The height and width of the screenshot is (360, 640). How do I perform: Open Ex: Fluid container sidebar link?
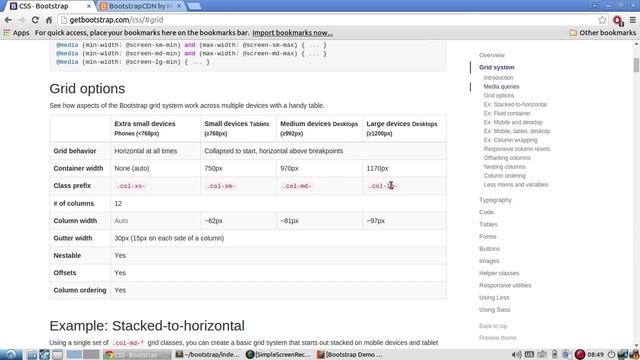[x=507, y=113]
